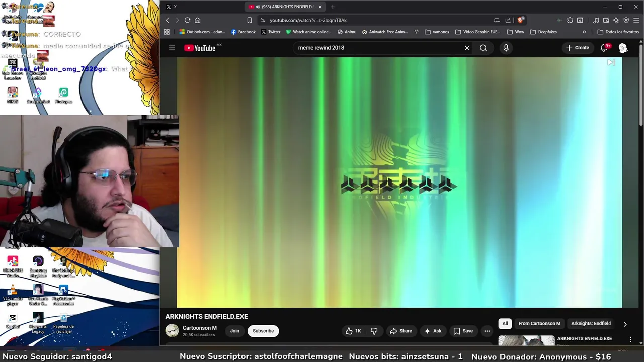Open the YouTube account avatar menu
Image resolution: width=644 pixels, height=362 pixels.
pyautogui.click(x=623, y=48)
